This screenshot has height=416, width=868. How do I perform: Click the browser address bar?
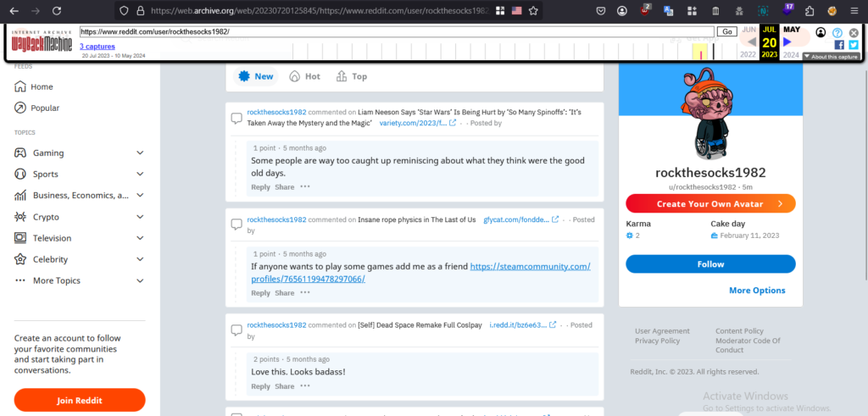pyautogui.click(x=320, y=10)
